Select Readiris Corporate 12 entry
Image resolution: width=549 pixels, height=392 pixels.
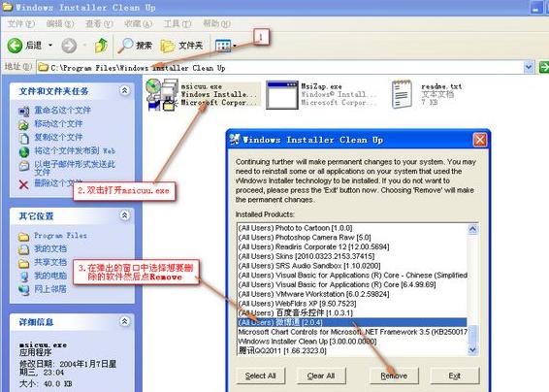click(x=352, y=246)
